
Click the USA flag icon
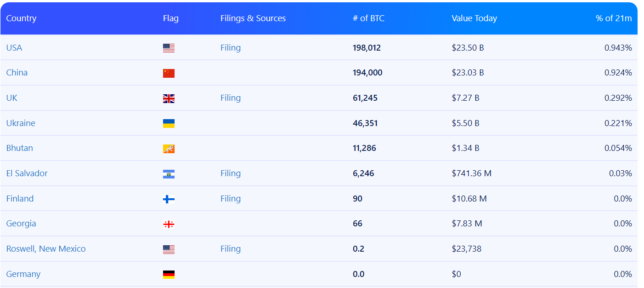[x=169, y=48]
